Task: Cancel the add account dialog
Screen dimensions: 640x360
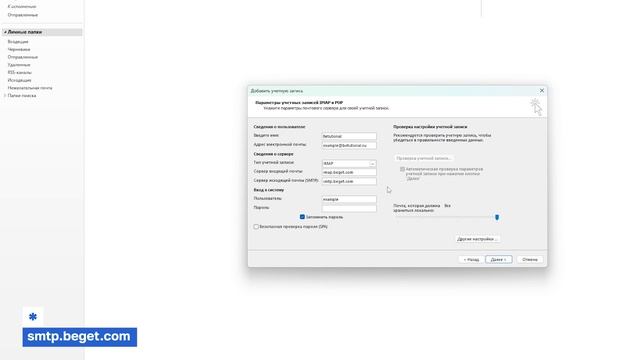Action: click(530, 260)
